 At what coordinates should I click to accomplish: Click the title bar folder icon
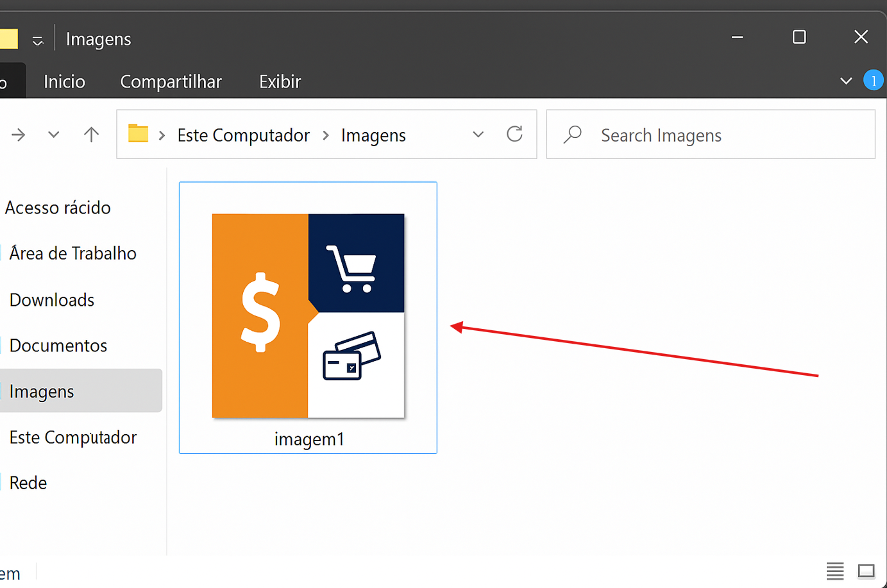9,39
